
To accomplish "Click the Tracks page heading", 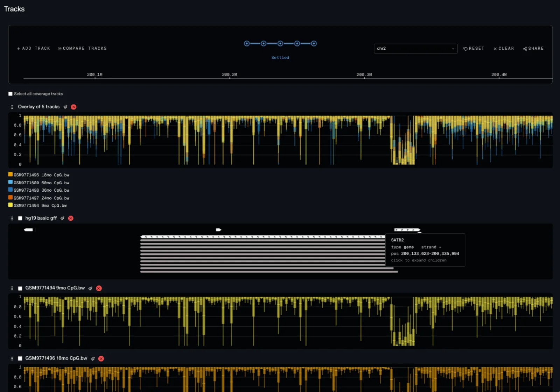I will point(14,9).
